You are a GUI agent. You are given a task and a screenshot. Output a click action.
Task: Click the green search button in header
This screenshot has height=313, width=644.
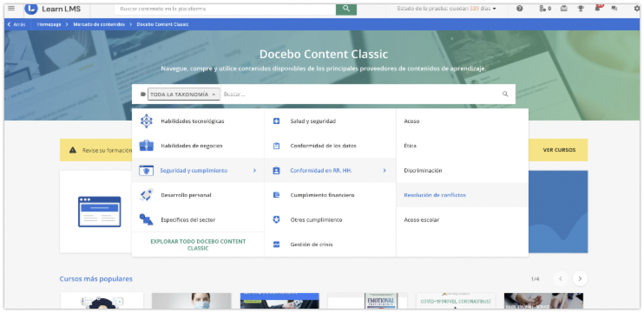click(346, 9)
